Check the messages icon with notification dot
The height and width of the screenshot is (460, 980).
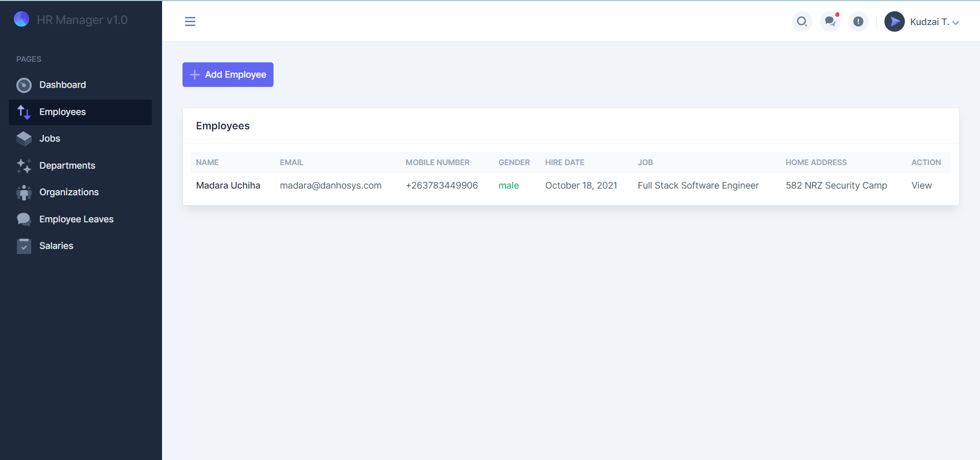tap(830, 22)
